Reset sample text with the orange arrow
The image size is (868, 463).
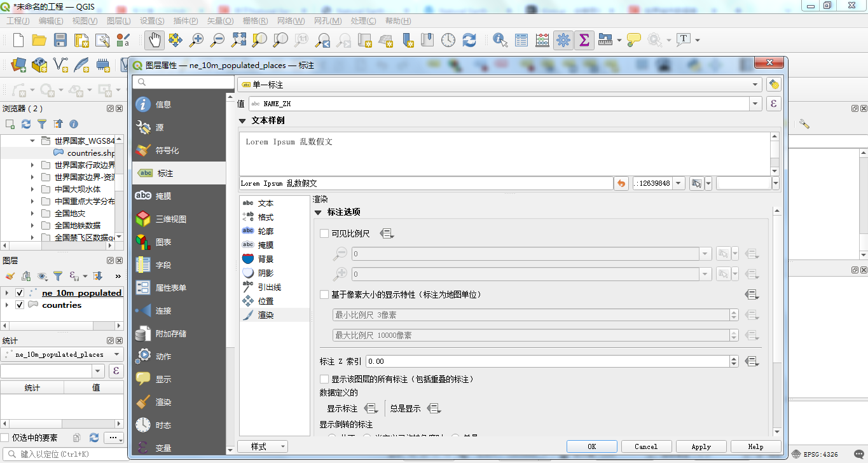[621, 183]
